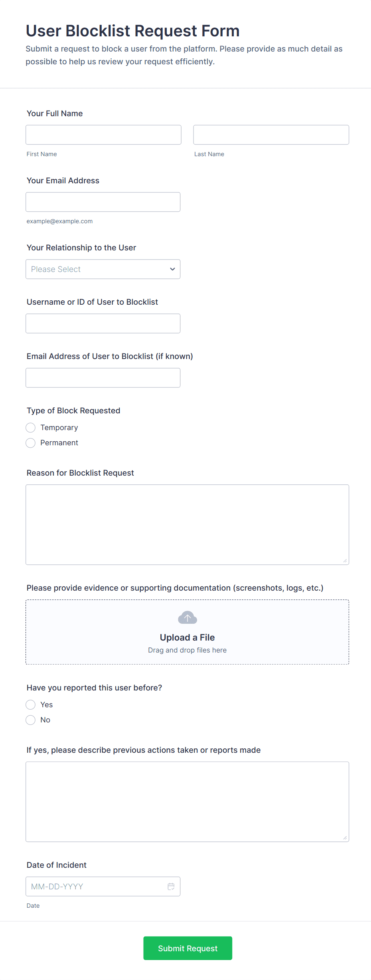Click the Your Email Address field

(103, 202)
